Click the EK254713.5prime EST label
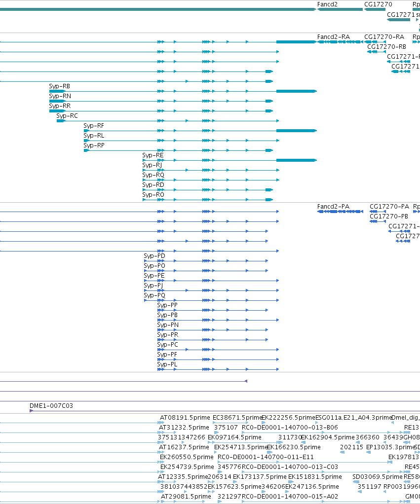 240,447
